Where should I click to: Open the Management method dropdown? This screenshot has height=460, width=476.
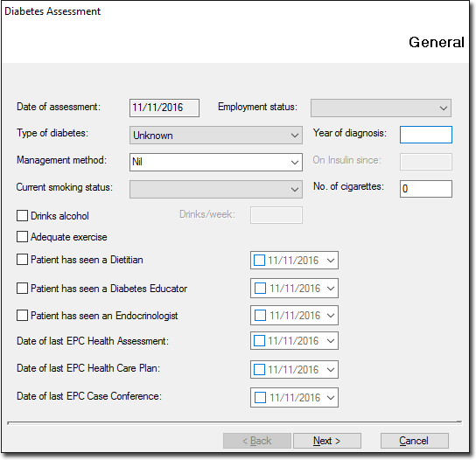216,162
